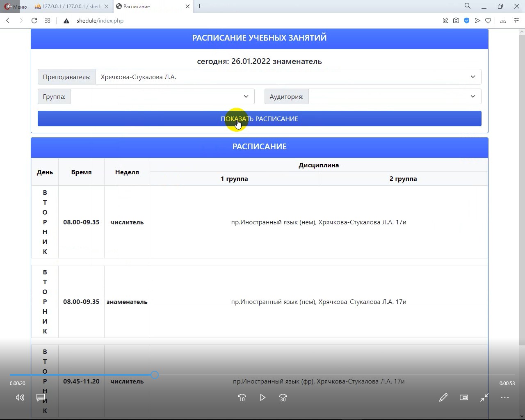Reload the schedule page

[x=34, y=21]
